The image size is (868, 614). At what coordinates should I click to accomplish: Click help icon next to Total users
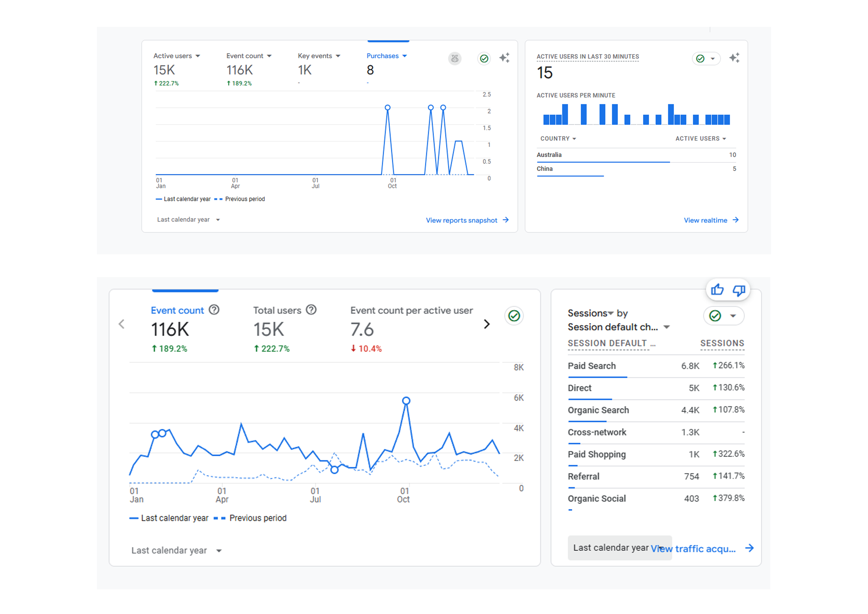click(x=311, y=310)
